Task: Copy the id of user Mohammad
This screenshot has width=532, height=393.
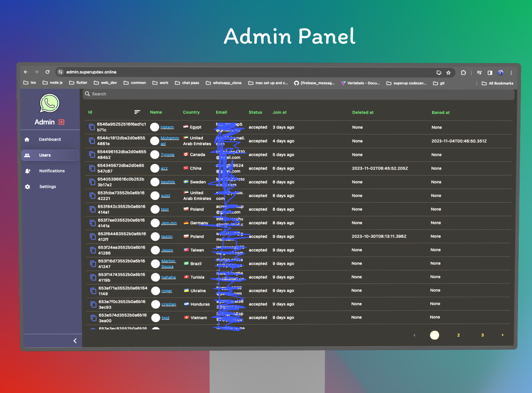Action: pyautogui.click(x=92, y=141)
